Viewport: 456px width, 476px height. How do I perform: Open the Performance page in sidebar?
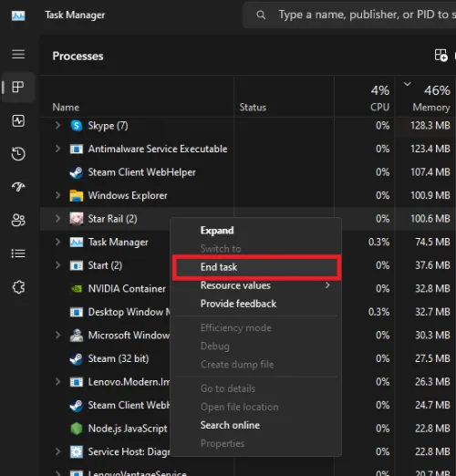(18, 120)
